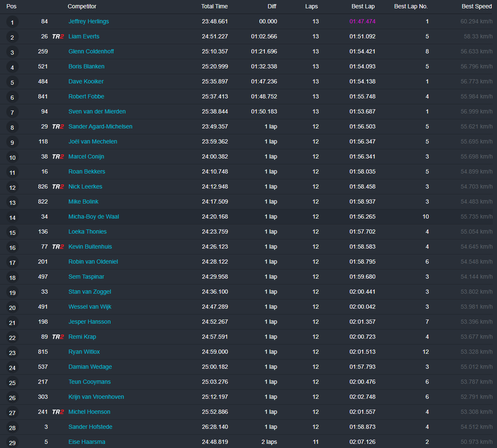Click the TR2 badge next to Liam Everts
The width and height of the screenshot is (497, 448).
click(58, 36)
